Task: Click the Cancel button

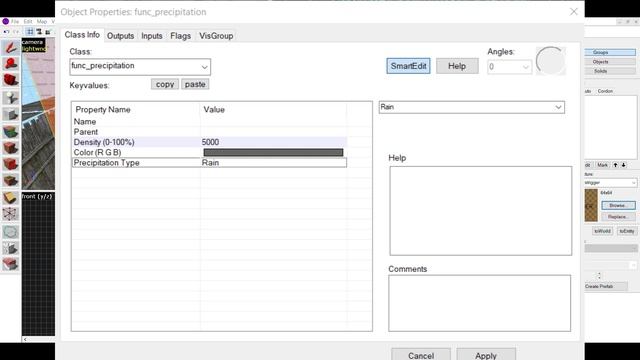Action: (421, 354)
